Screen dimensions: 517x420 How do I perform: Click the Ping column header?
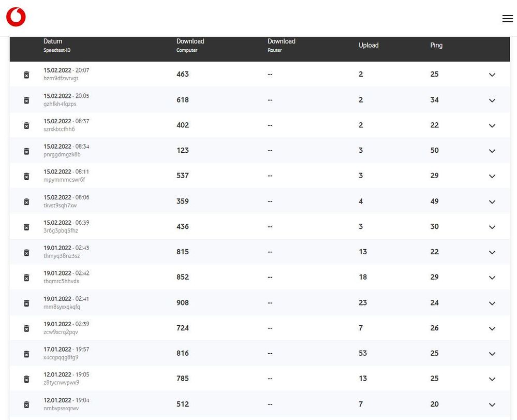[436, 45]
